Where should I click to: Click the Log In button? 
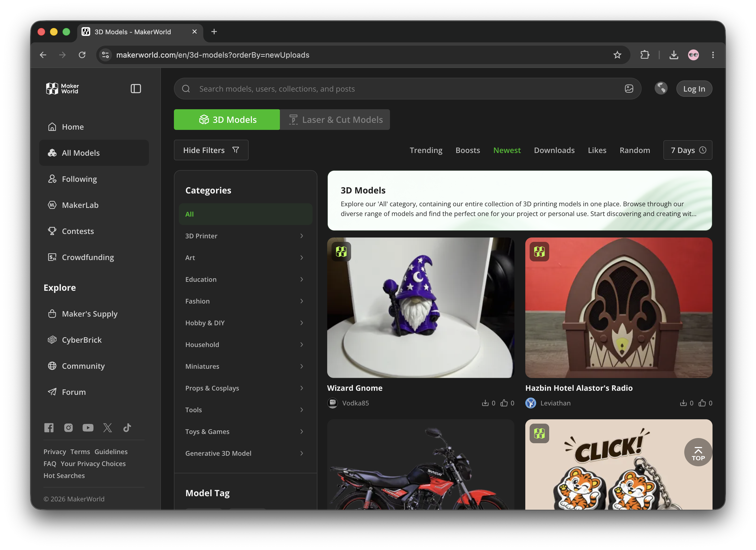pyautogui.click(x=694, y=89)
